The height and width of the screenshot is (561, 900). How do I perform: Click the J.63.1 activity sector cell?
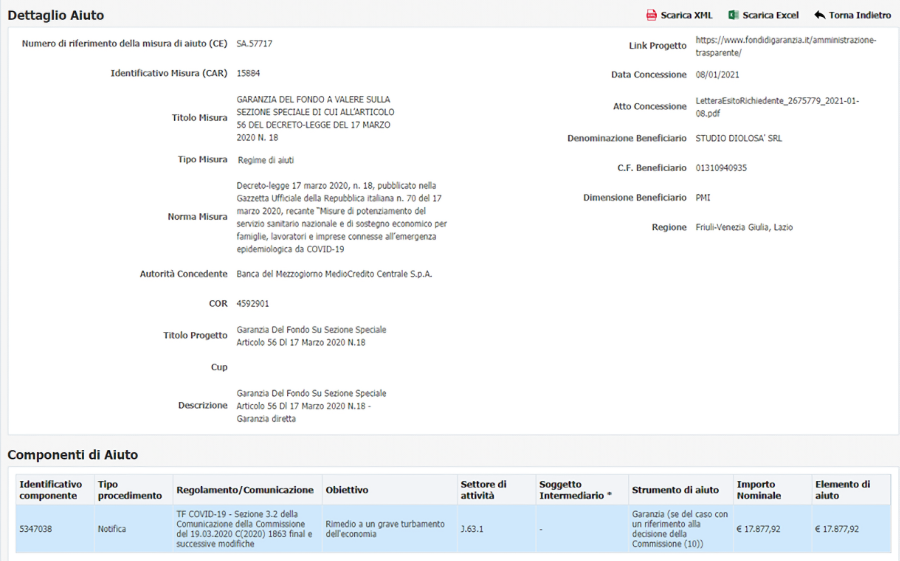(x=496, y=529)
